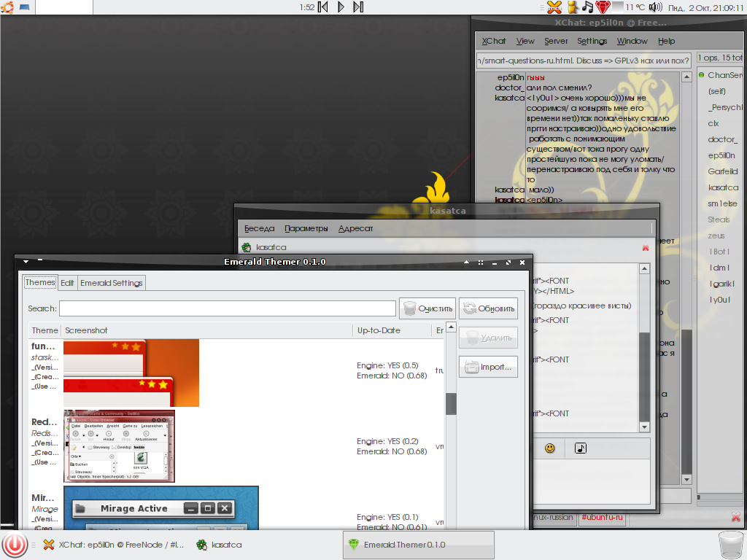The image size is (747, 560).
Task: Click the Удалить delete button
Action: 488,338
